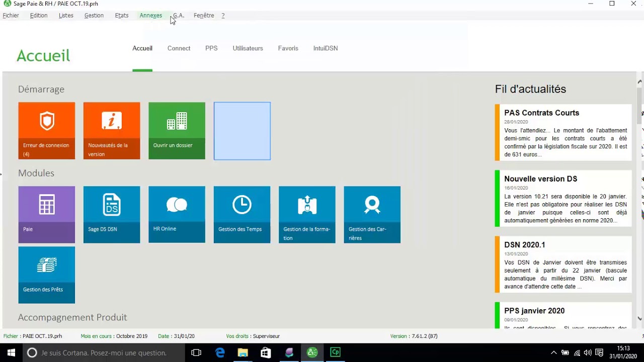Click the Accompagnement Produit heading
The image size is (644, 362).
click(72, 317)
